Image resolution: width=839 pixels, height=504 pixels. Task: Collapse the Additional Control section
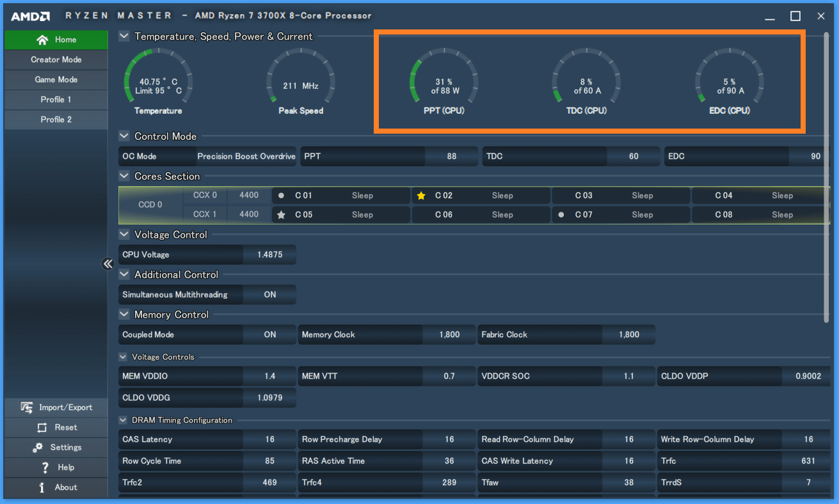[x=124, y=274]
